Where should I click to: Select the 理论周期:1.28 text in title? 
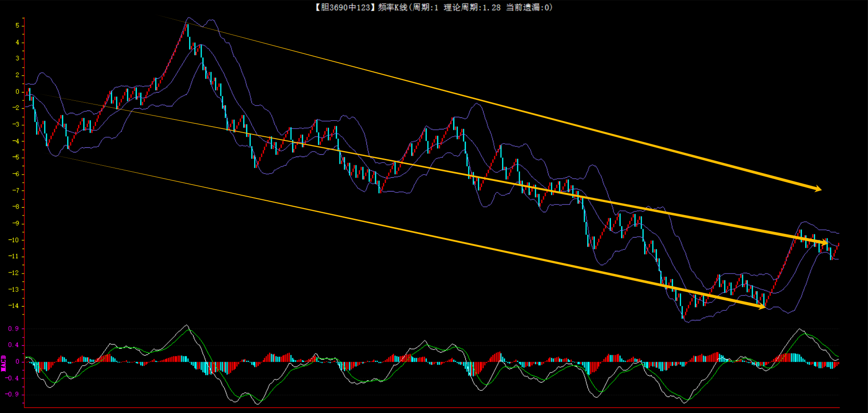[472, 7]
